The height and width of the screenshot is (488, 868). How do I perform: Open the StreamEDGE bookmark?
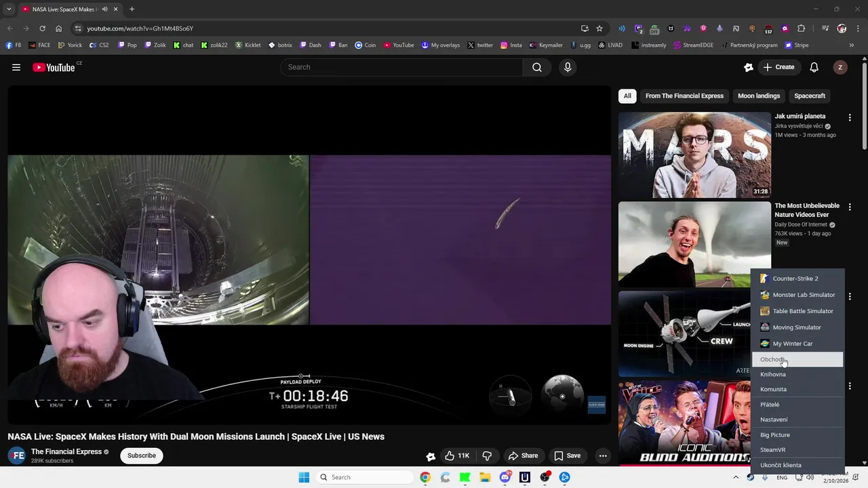tap(693, 45)
